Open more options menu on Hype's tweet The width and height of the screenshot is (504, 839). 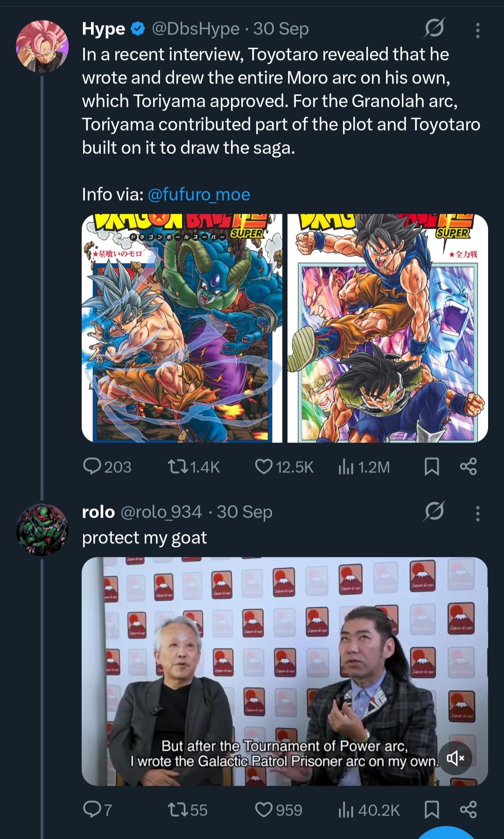[477, 30]
